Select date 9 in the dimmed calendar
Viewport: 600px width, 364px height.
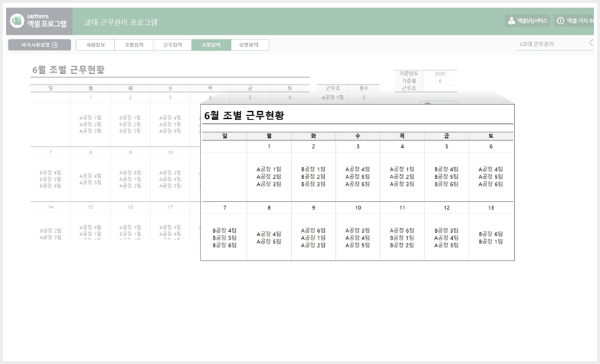point(130,152)
